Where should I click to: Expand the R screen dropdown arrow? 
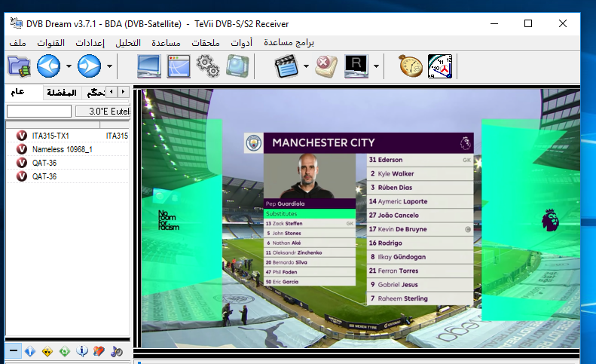[376, 66]
